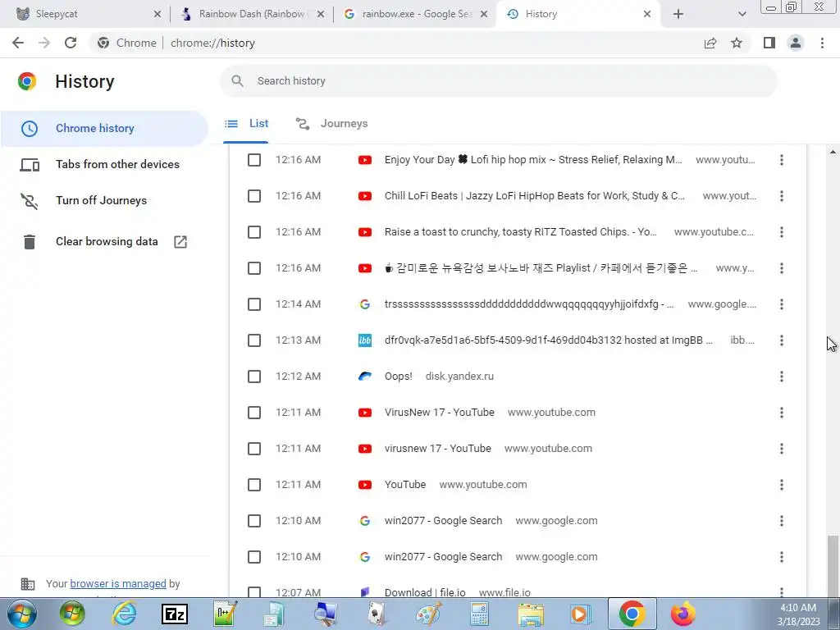Tick the RITZ Toasted Chips entry checkbox
This screenshot has height=630, width=840.
pyautogui.click(x=254, y=232)
